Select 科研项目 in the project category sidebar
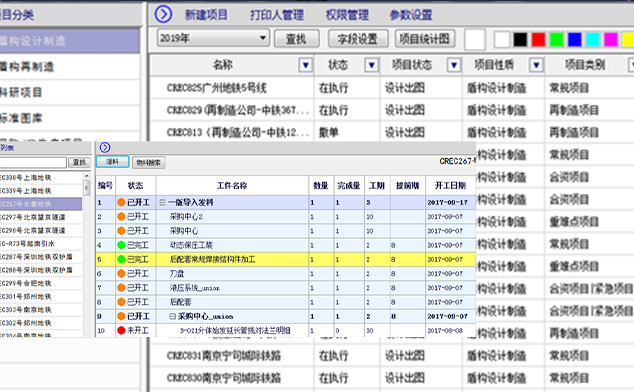Screen dimensions: 634x392 (x=70, y=92)
